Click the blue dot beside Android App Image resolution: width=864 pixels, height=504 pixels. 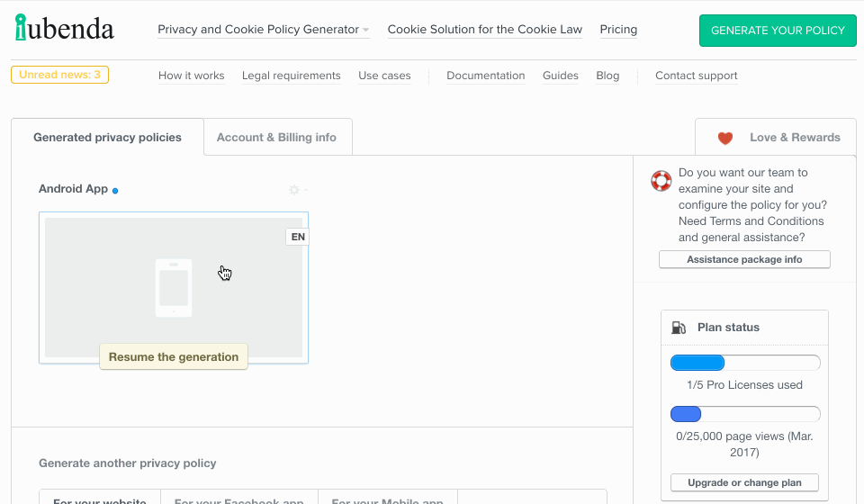click(x=115, y=191)
